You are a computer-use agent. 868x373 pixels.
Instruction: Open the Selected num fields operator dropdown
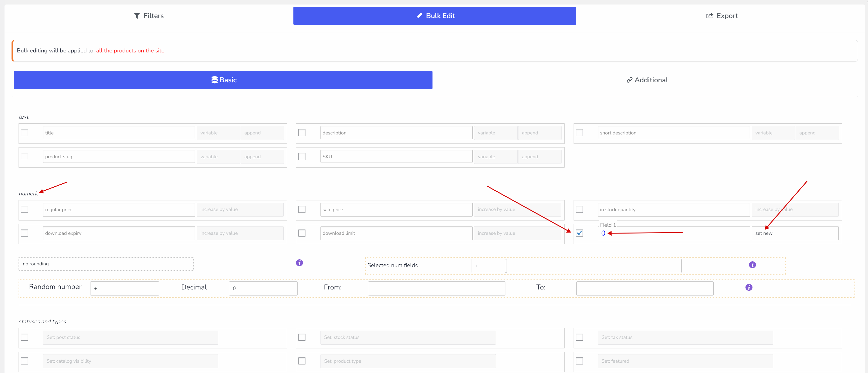click(x=488, y=266)
